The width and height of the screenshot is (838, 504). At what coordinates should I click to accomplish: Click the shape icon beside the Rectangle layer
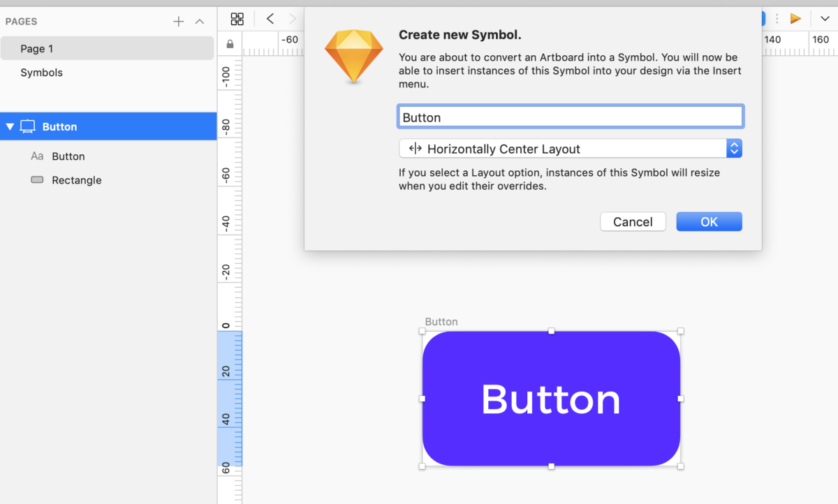pyautogui.click(x=37, y=179)
